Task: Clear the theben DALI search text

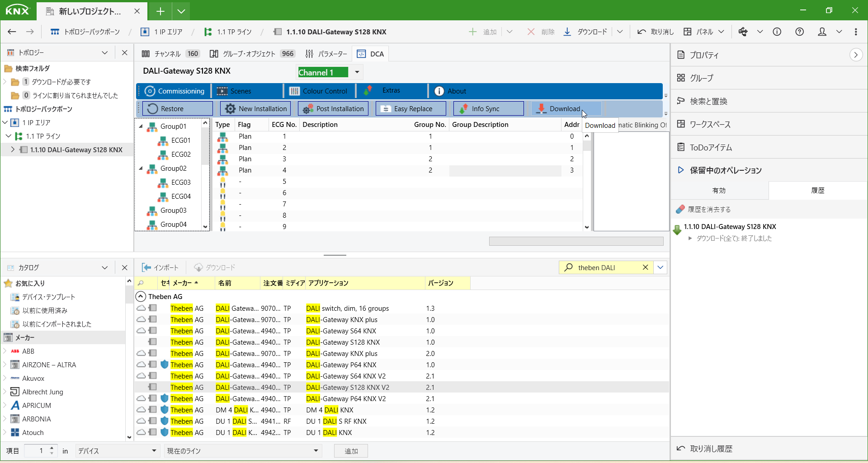Action: (x=645, y=267)
